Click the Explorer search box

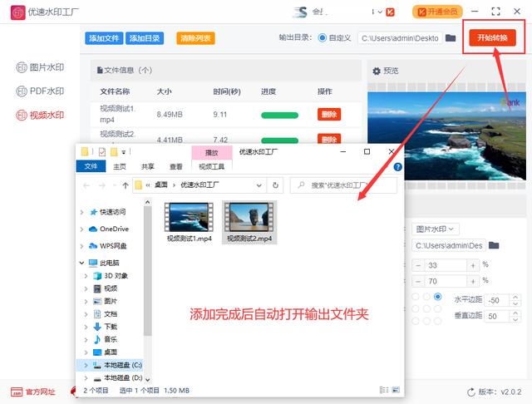343,185
